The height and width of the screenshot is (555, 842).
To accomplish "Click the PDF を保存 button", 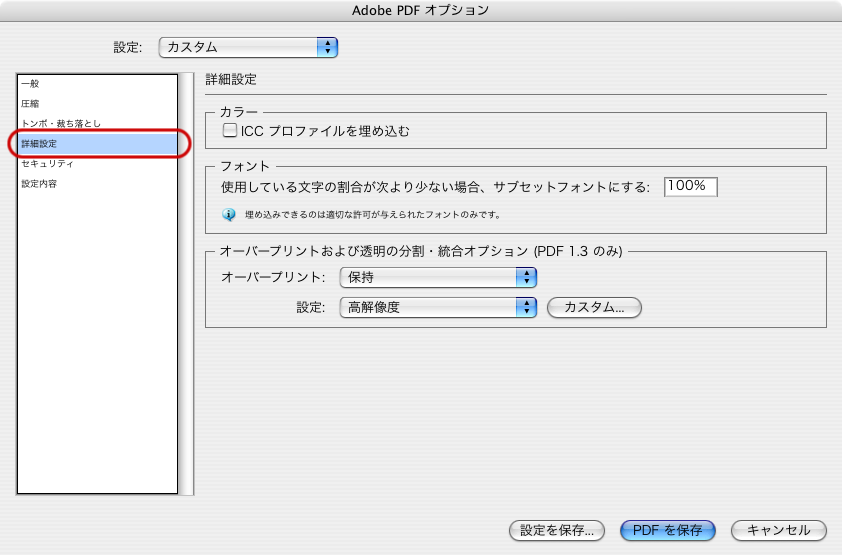I will point(667,530).
